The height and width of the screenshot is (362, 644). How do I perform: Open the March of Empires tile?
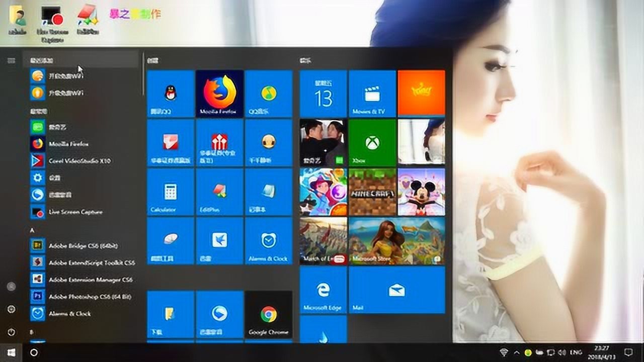point(324,241)
